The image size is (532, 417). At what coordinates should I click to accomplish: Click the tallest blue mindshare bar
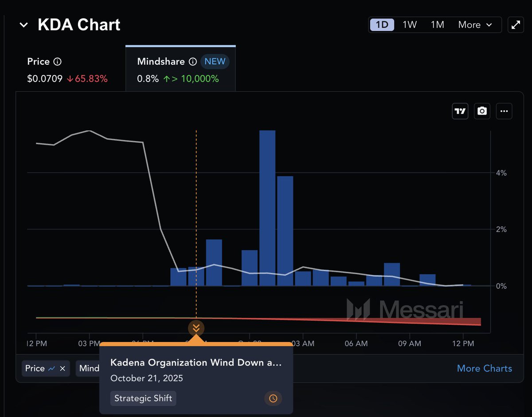click(267, 208)
